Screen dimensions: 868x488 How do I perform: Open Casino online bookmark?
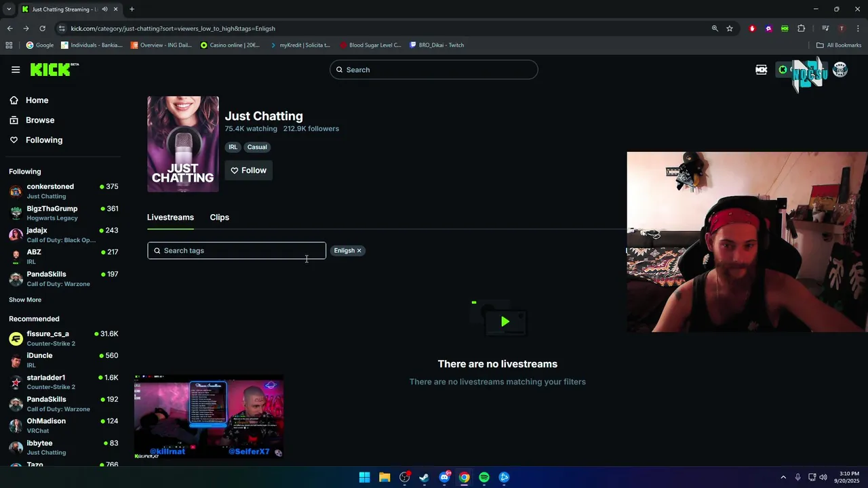[x=230, y=45]
